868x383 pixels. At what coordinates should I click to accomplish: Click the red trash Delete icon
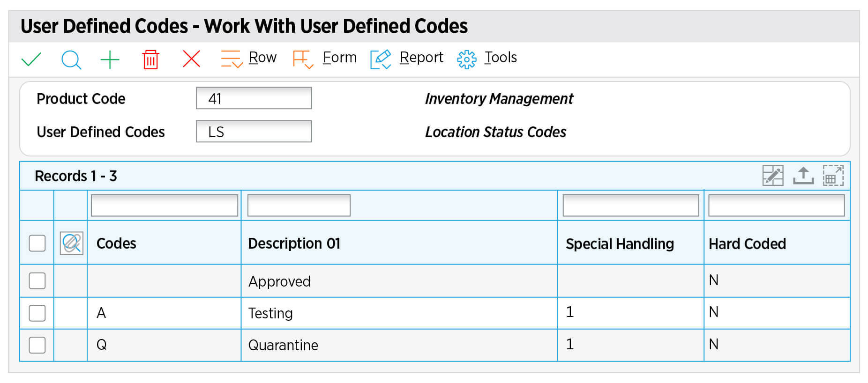coord(150,59)
